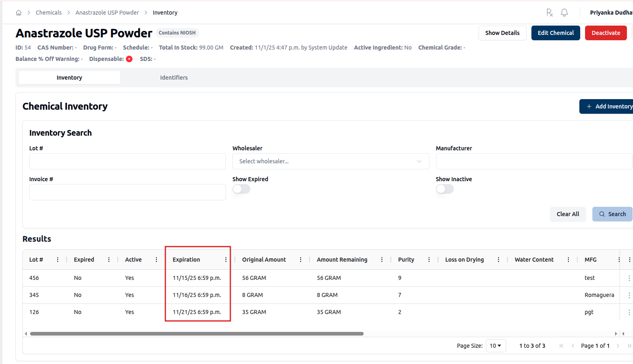Open the prescription Rx icon
The width and height of the screenshot is (633, 364).
pyautogui.click(x=549, y=13)
